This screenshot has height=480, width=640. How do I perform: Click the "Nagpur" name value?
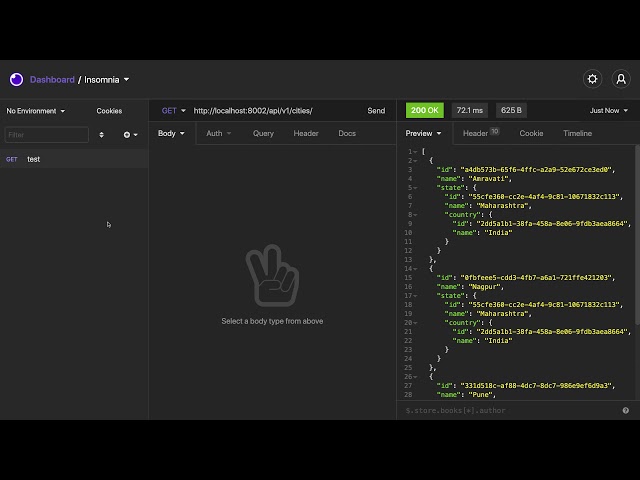point(484,287)
